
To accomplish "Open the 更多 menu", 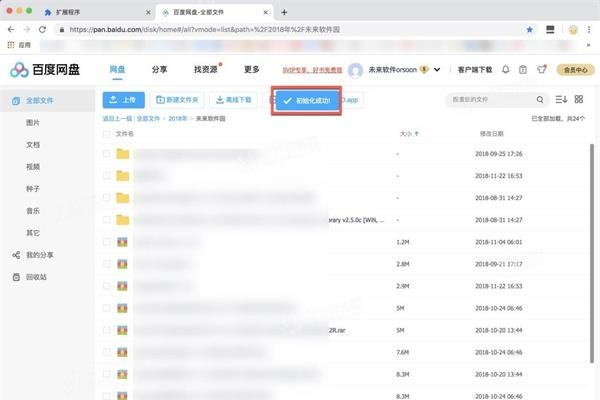I will (252, 69).
